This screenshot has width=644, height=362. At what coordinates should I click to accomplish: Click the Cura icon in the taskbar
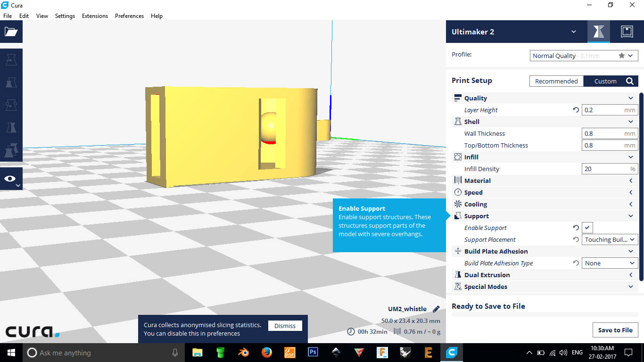click(x=452, y=353)
